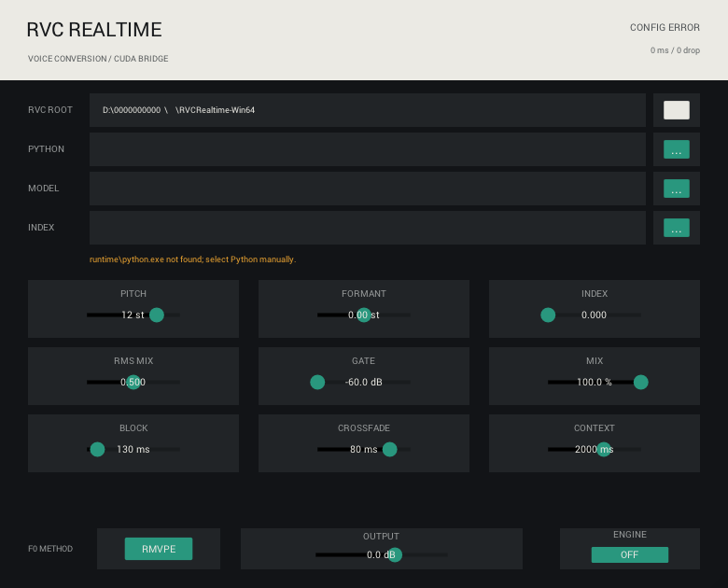Click the empty PYTHON path field
Screen dimensions: 728x588
(x=367, y=149)
